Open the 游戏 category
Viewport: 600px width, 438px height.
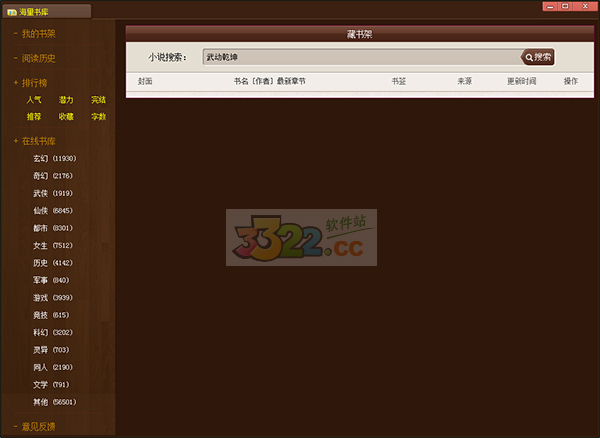click(x=53, y=298)
